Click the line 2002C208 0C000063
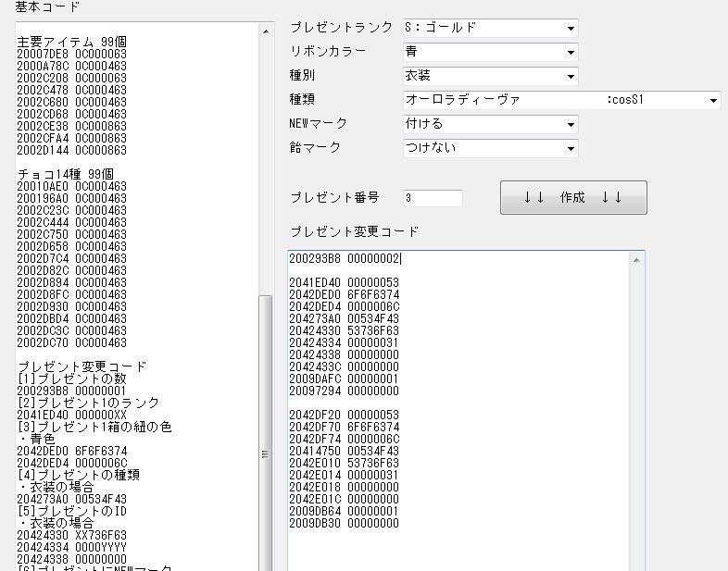This screenshot has width=728, height=571. click(72, 79)
